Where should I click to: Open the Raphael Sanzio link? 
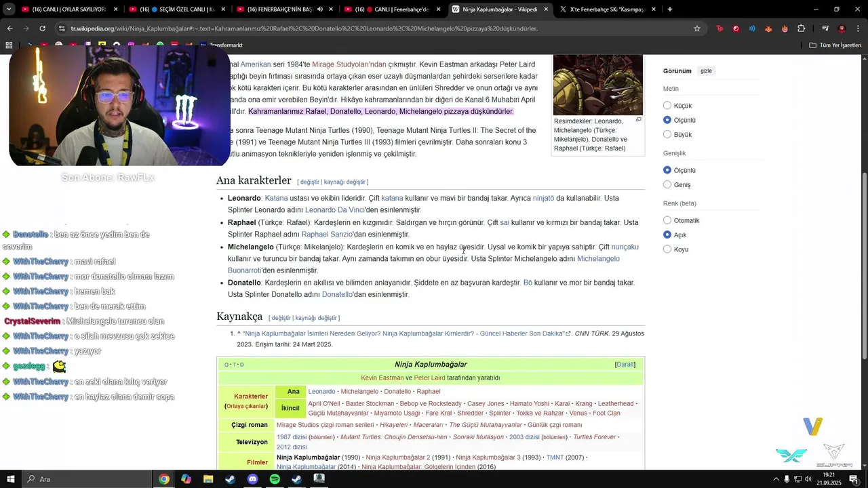click(327, 235)
